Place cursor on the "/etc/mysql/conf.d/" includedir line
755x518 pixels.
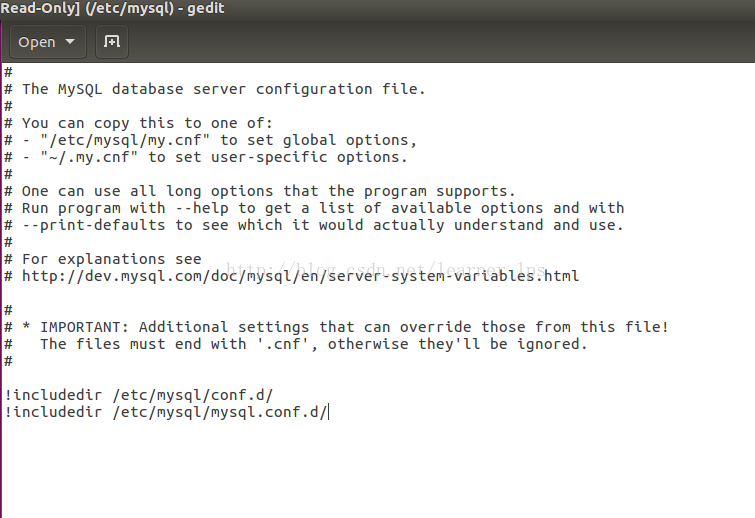point(138,394)
